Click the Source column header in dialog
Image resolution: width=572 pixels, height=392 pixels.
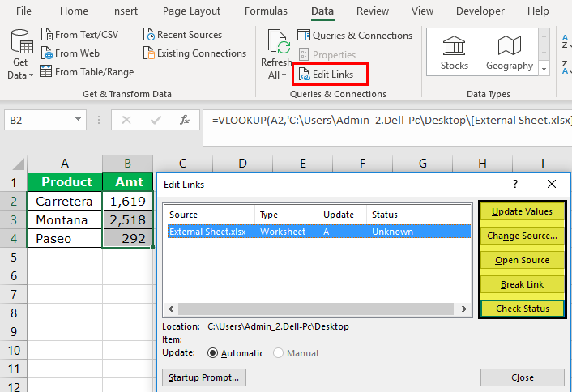(x=211, y=215)
